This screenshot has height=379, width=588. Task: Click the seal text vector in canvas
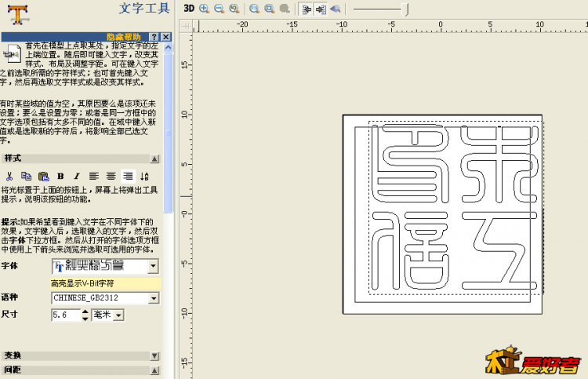coord(456,207)
